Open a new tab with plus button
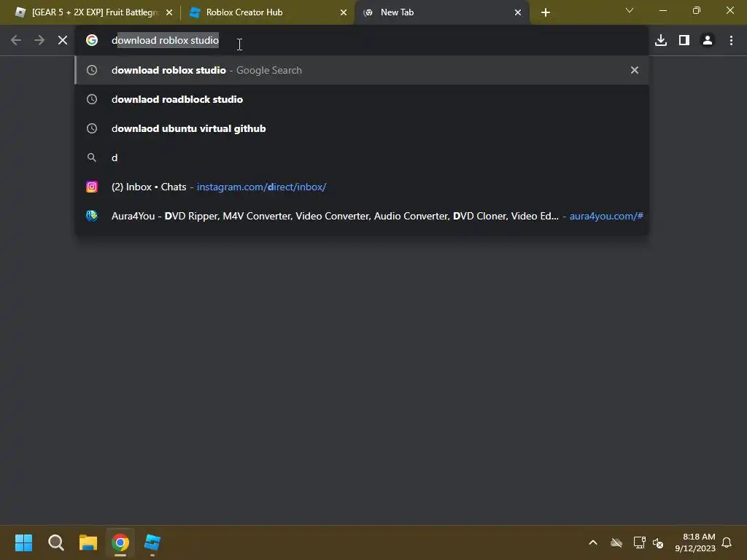This screenshot has width=747, height=560. click(546, 12)
